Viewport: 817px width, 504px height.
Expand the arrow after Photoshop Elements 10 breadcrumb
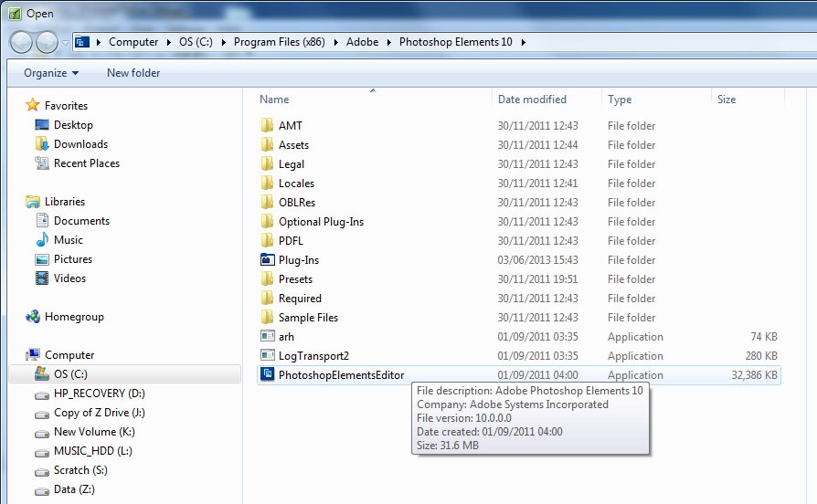(523, 42)
